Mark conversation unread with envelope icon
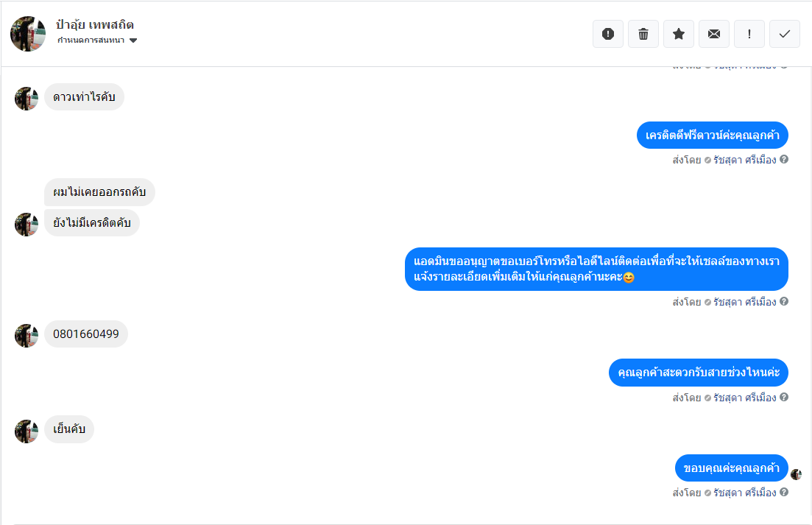 pos(714,34)
